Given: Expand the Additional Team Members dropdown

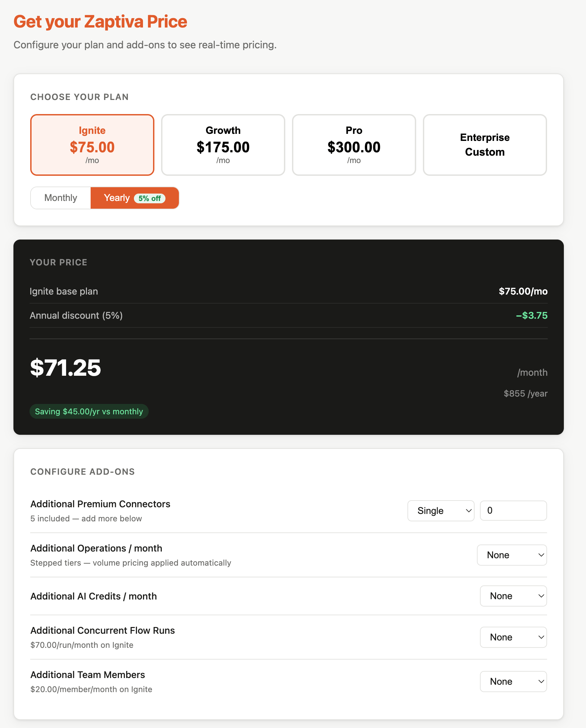Looking at the screenshot, I should coord(513,681).
